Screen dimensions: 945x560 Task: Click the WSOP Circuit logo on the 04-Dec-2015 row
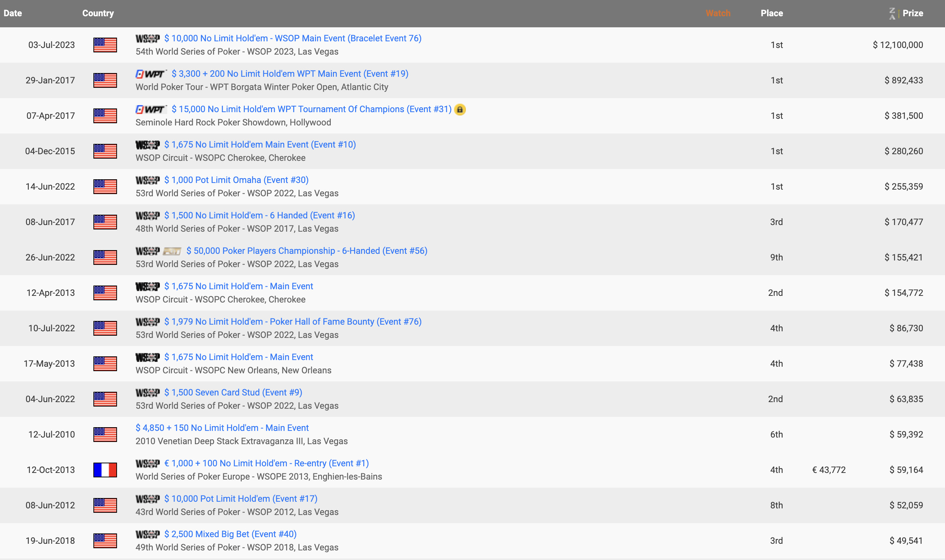click(x=148, y=145)
